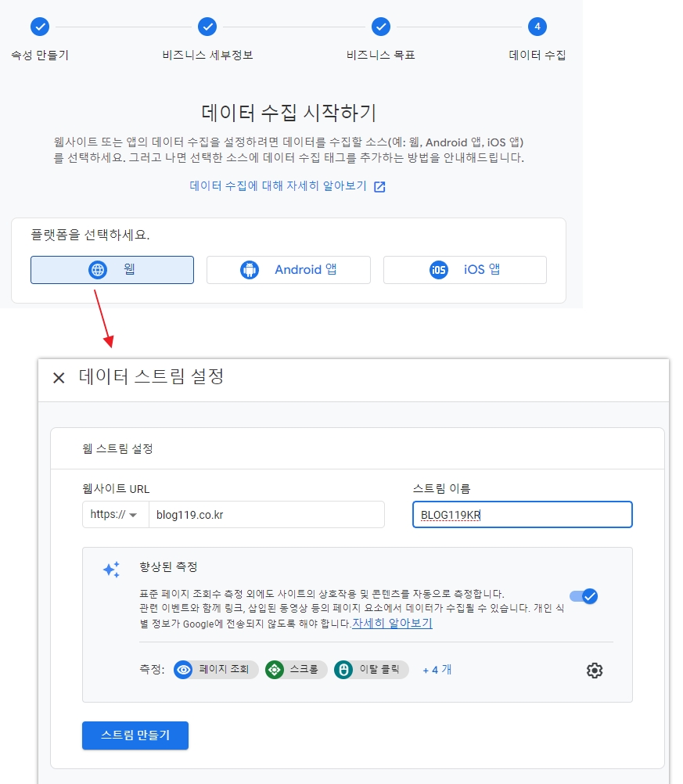Click the blue step 4 badge

pos(537,26)
